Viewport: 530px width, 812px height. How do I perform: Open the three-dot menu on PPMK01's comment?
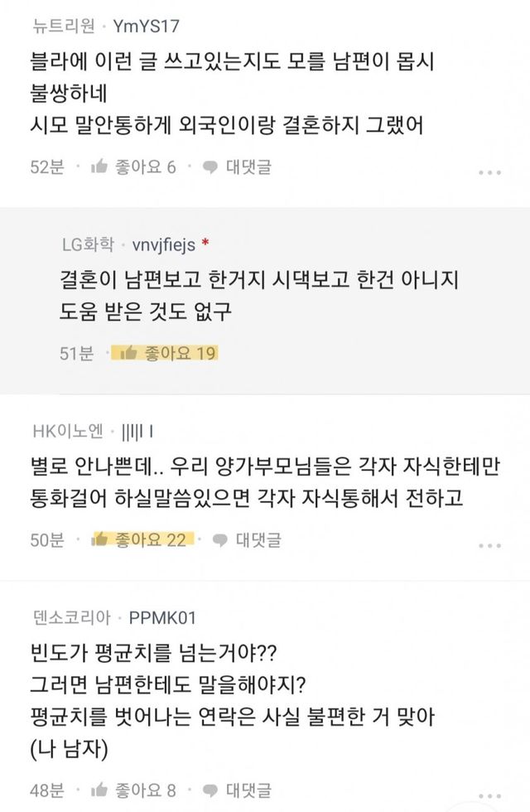click(x=489, y=795)
